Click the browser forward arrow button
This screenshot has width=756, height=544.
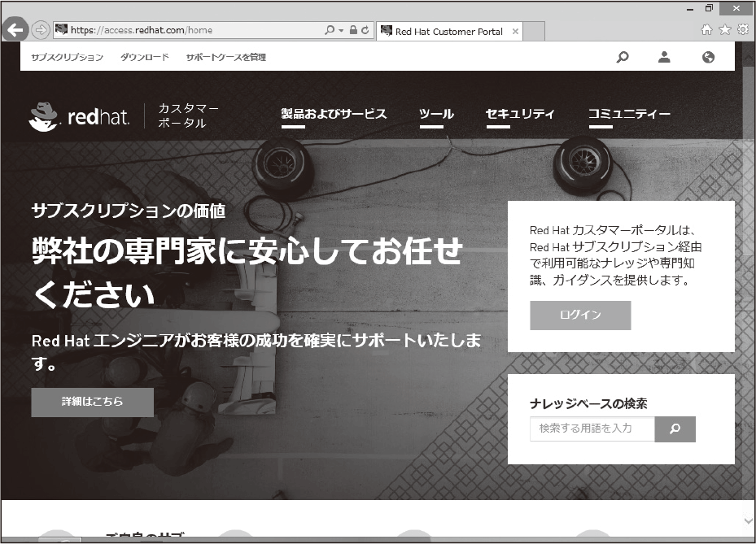pos(41,30)
